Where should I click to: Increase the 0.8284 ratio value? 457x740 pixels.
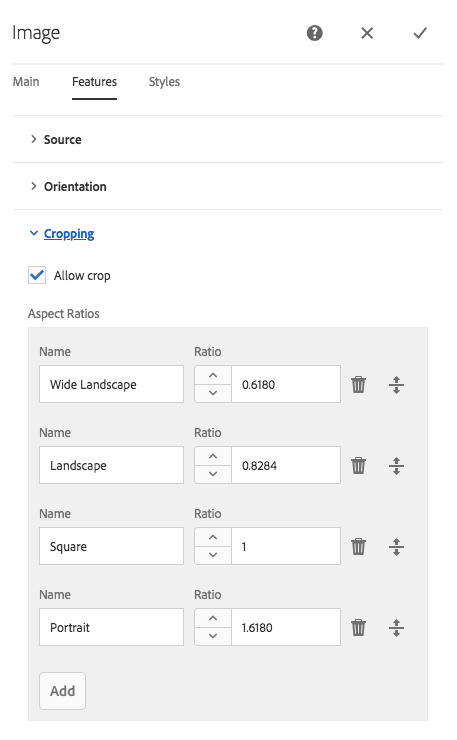[x=213, y=456]
